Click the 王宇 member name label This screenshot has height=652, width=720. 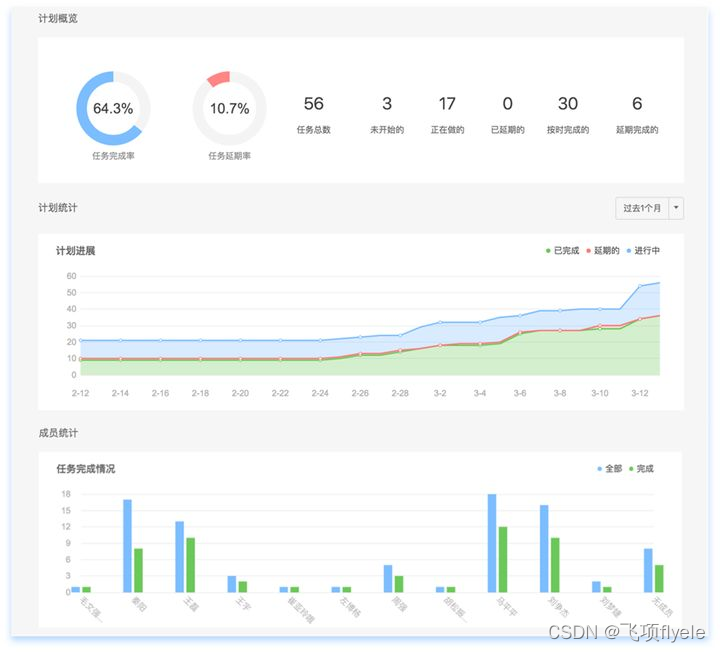point(243,604)
